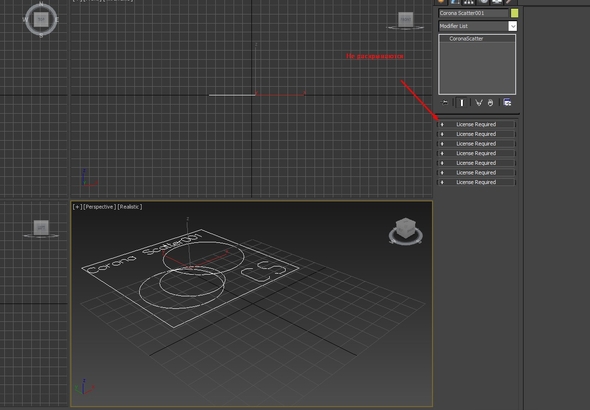The height and width of the screenshot is (410, 590).
Task: Click the Pin Stack icon below modifier stack
Action: [445, 102]
